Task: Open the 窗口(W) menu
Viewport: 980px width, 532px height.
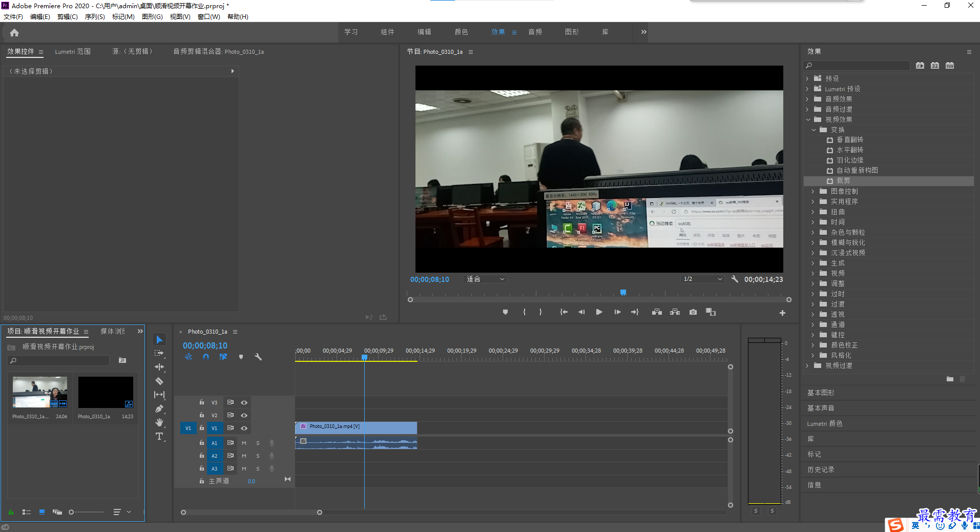Action: tap(208, 17)
